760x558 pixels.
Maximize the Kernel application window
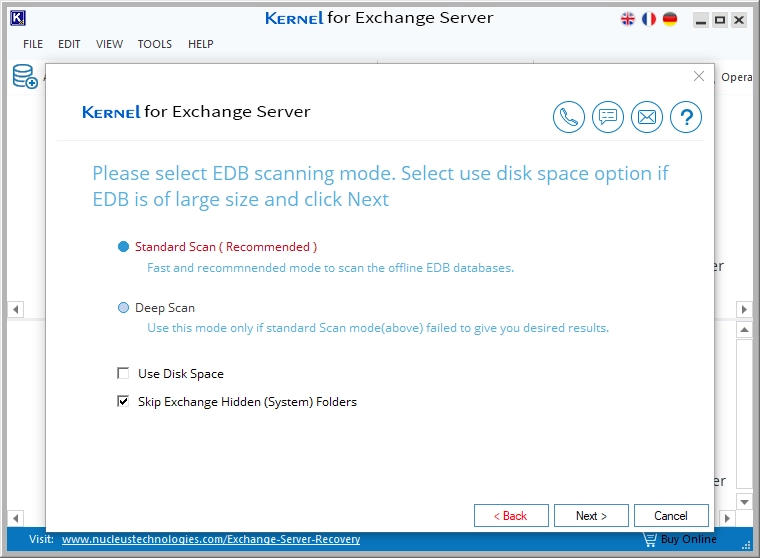720,20
